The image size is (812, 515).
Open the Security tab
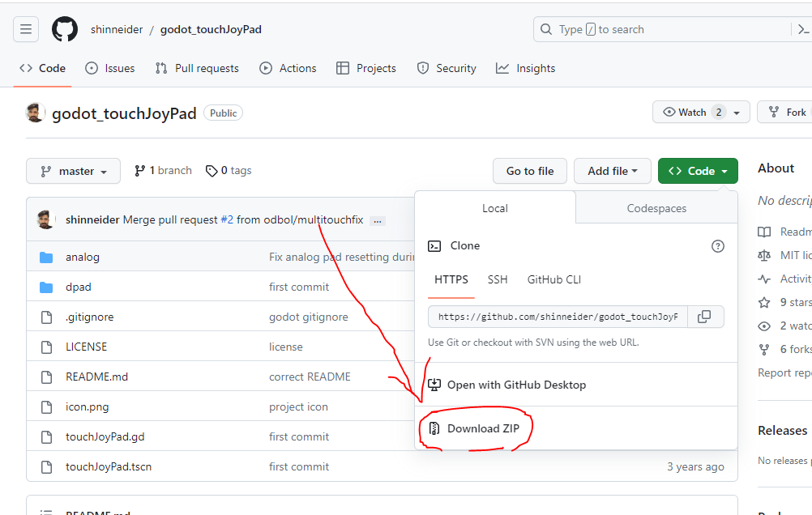[x=447, y=68]
